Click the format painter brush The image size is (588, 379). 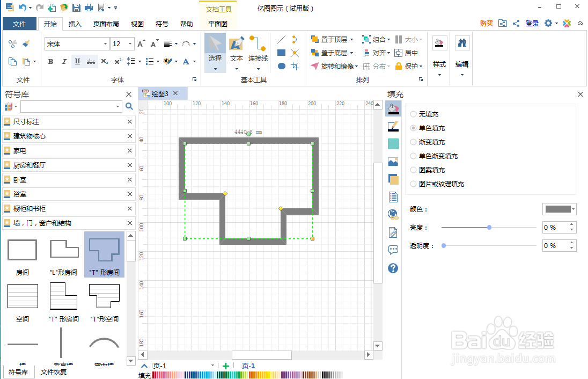[26, 43]
